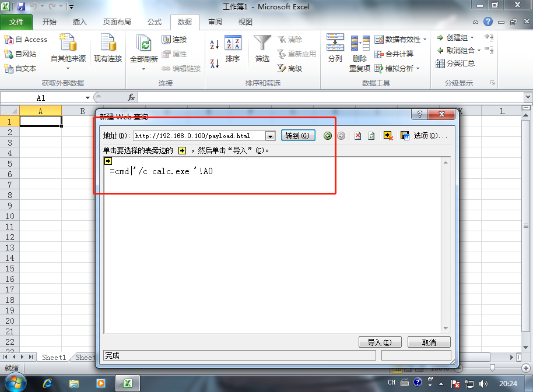Viewport: 533px width, 392px height.
Task: Click the Go (转到) button
Action: [x=298, y=136]
